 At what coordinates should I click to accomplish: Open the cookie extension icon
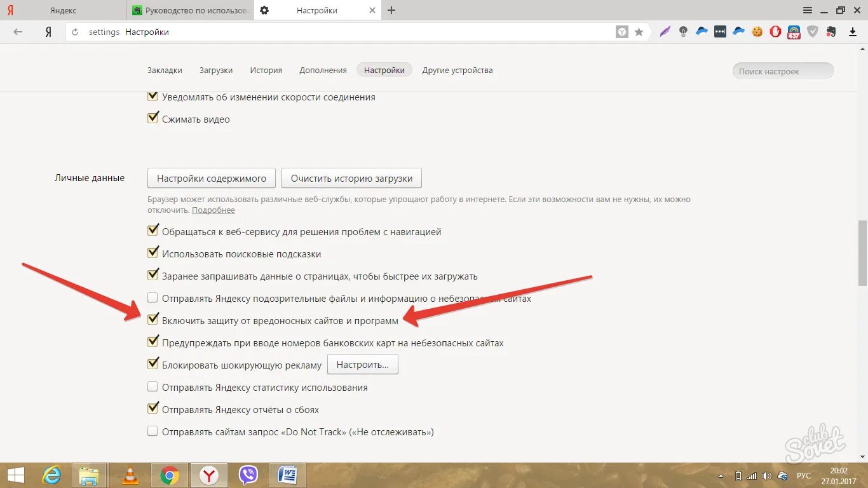pyautogui.click(x=757, y=32)
